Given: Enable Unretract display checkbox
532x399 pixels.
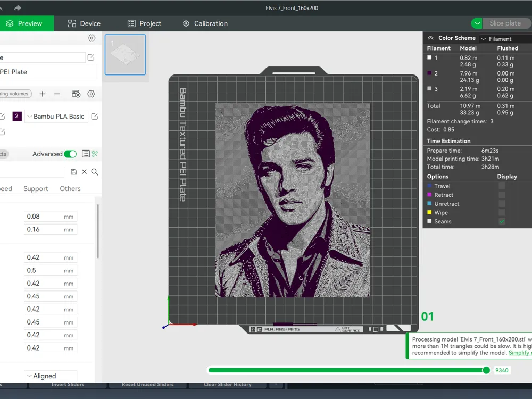Looking at the screenshot, I should tap(502, 204).
